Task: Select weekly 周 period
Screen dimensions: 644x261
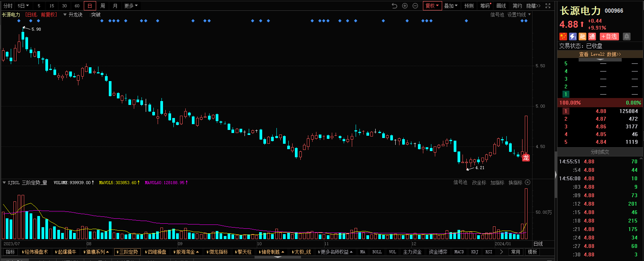Action: click(x=103, y=6)
